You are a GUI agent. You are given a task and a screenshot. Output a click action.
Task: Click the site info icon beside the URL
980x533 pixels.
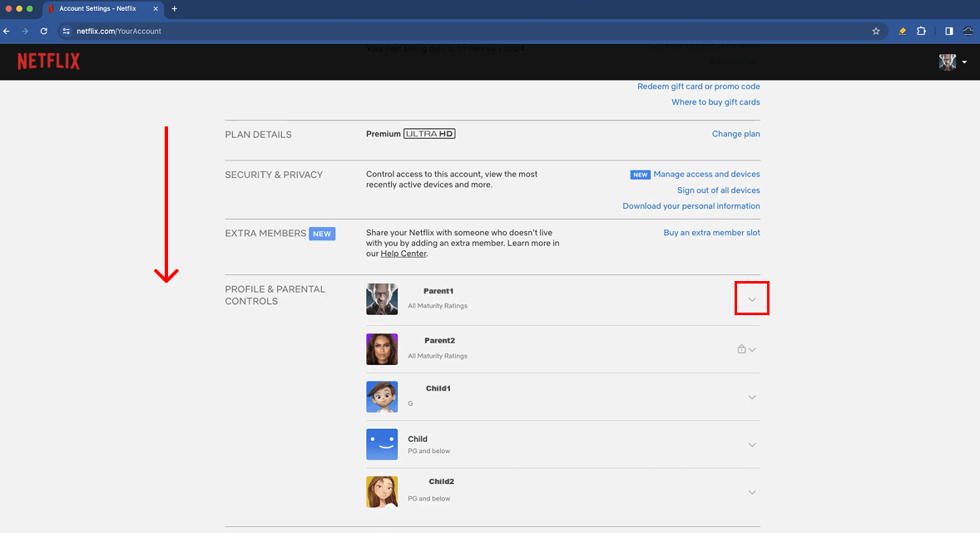[65, 31]
